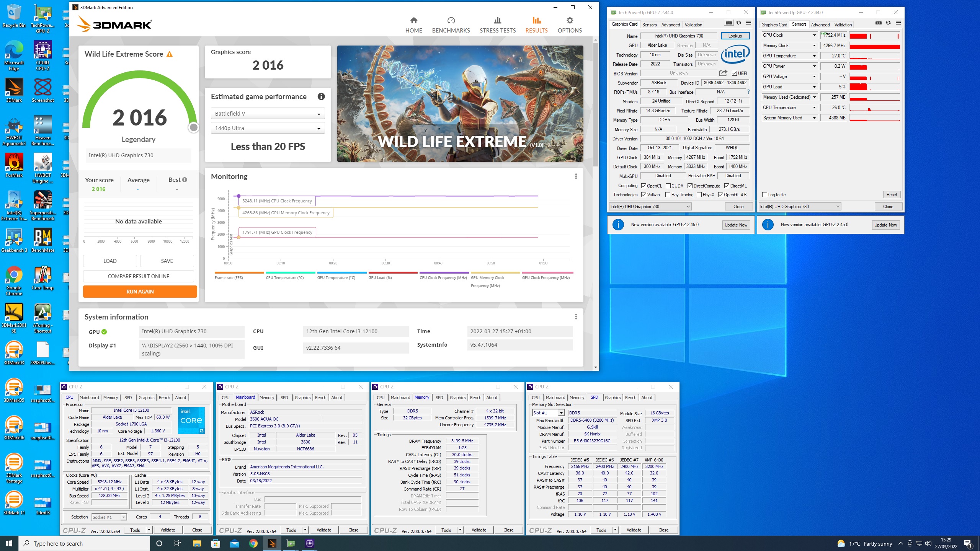The image size is (980, 551).
Task: Toggle CUDA checkbox in GPU-Z
Action: (x=668, y=186)
